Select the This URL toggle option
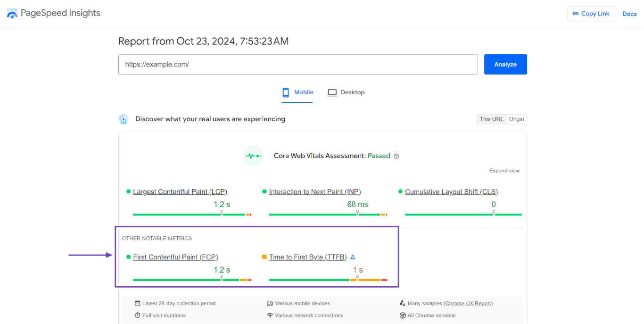The image size is (644, 324). pos(491,119)
